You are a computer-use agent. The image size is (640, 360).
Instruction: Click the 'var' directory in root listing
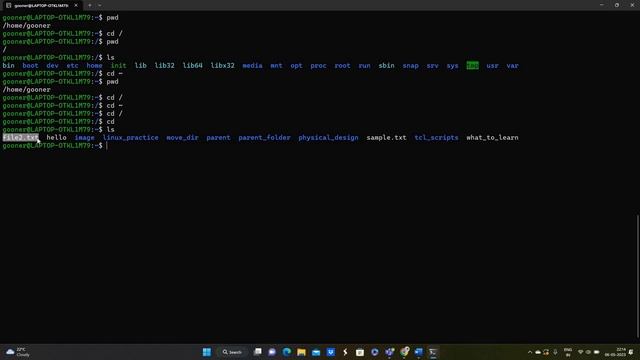[x=512, y=66]
